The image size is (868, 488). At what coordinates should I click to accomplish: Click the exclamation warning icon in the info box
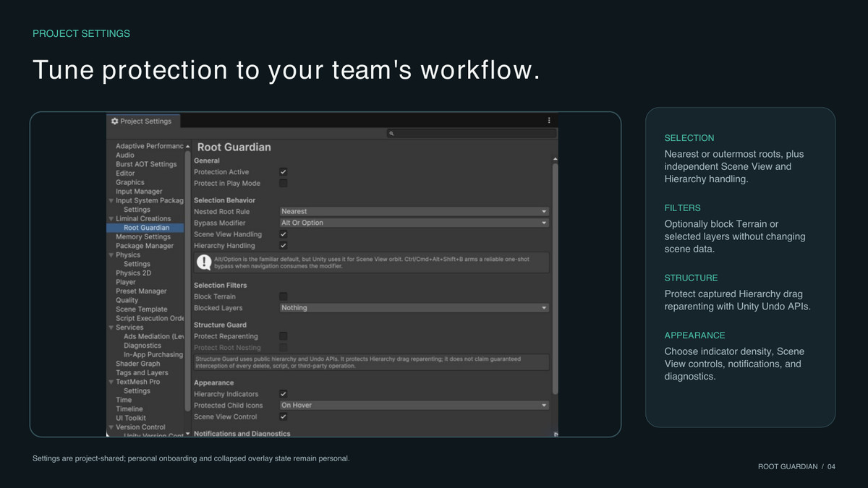coord(204,262)
